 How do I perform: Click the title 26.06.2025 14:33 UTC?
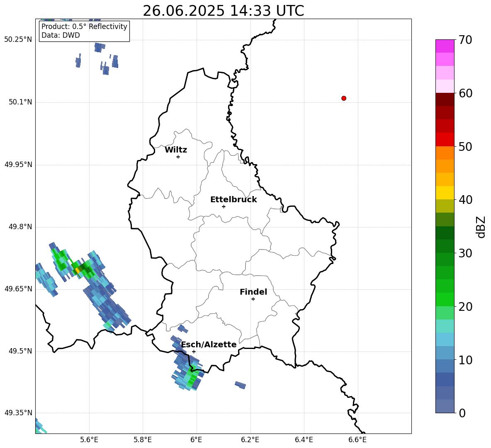(x=223, y=11)
